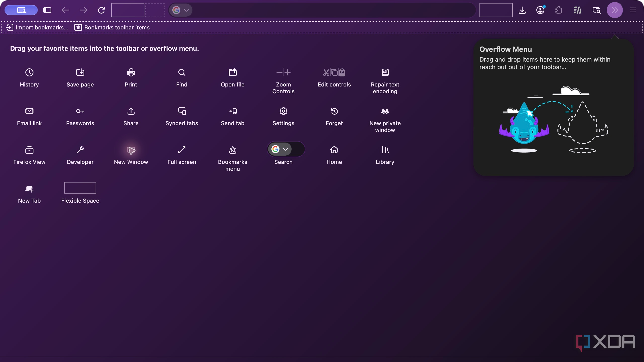Select the New private window mask icon
This screenshot has width=644, height=362.
point(385,111)
